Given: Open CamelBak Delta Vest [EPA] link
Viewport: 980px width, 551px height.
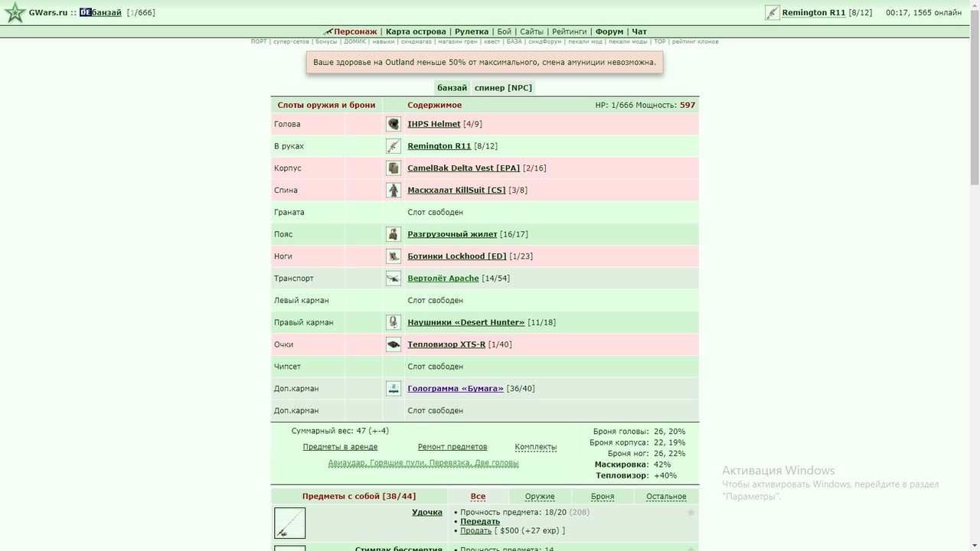Looking at the screenshot, I should pos(463,168).
